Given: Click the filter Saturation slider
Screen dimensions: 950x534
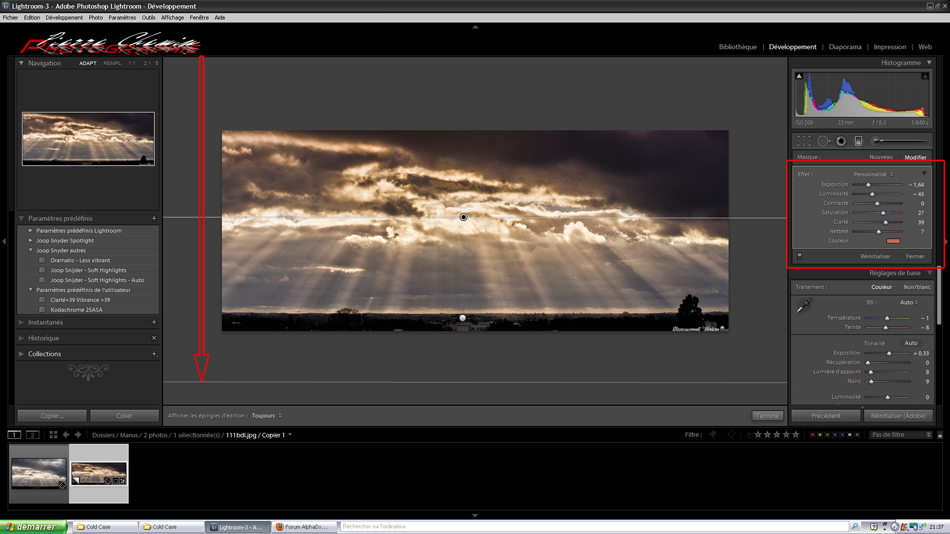Looking at the screenshot, I should [877, 213].
